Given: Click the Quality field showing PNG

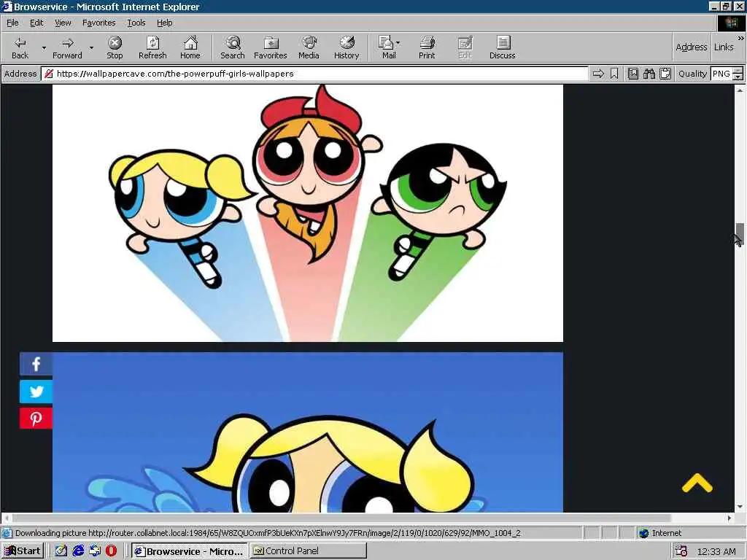Looking at the screenshot, I should (721, 74).
